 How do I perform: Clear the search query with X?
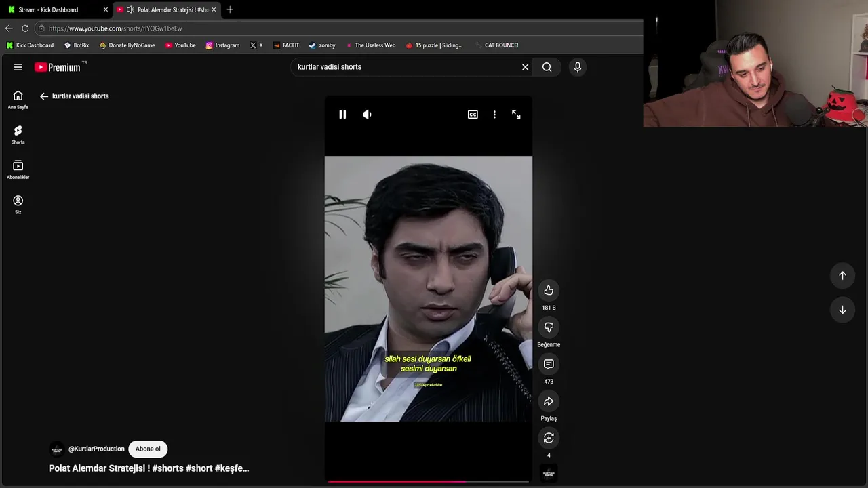pos(525,67)
